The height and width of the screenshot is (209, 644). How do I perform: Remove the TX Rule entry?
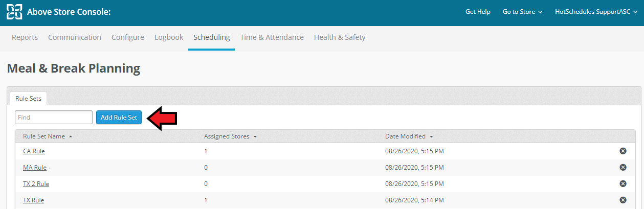[x=623, y=200]
